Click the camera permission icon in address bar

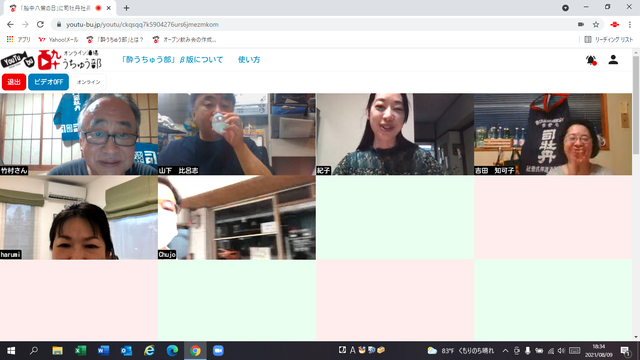click(x=581, y=24)
